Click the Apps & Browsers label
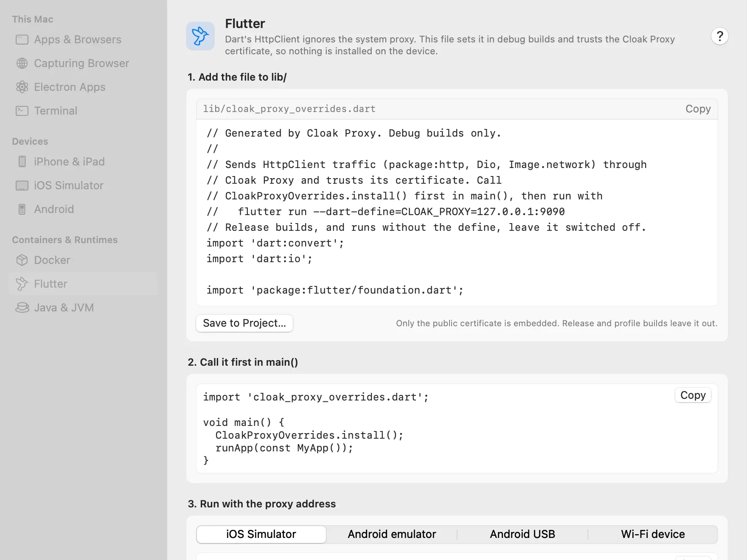The image size is (747, 560). [78, 39]
